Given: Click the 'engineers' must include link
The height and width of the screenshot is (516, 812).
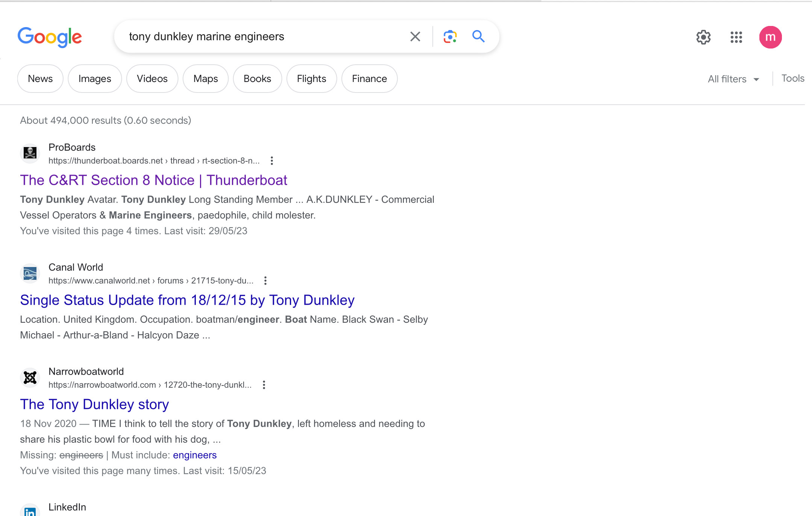Looking at the screenshot, I should [195, 455].
